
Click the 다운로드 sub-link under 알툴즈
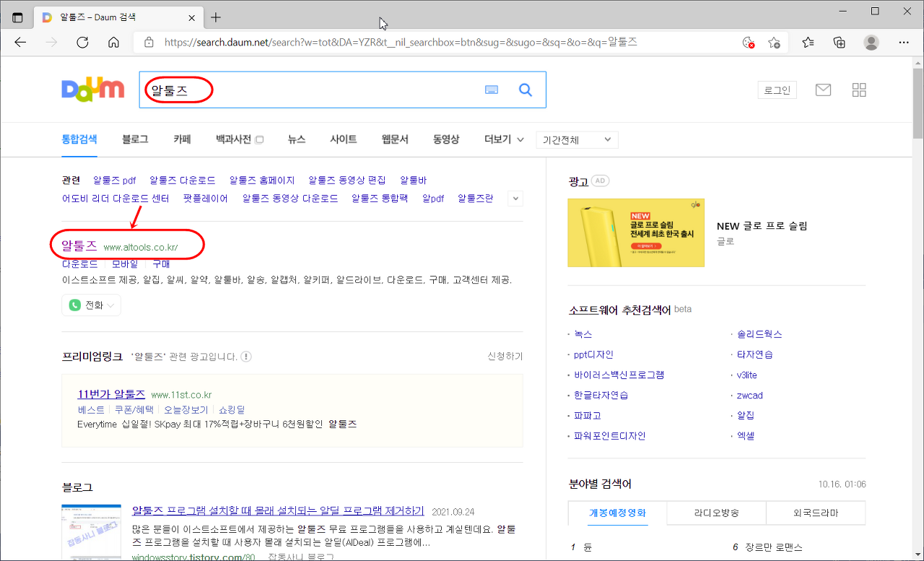click(79, 264)
